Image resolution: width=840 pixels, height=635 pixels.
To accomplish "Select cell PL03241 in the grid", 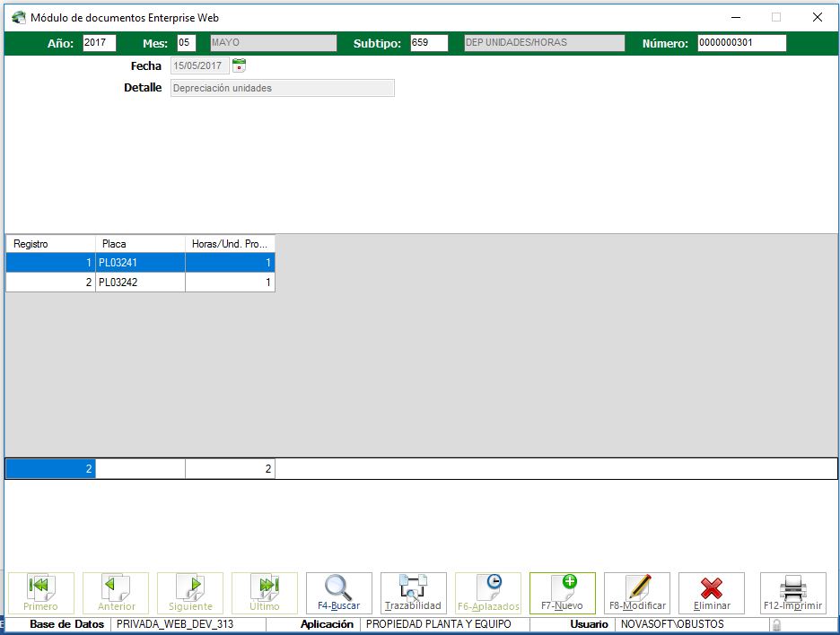I will (x=140, y=263).
